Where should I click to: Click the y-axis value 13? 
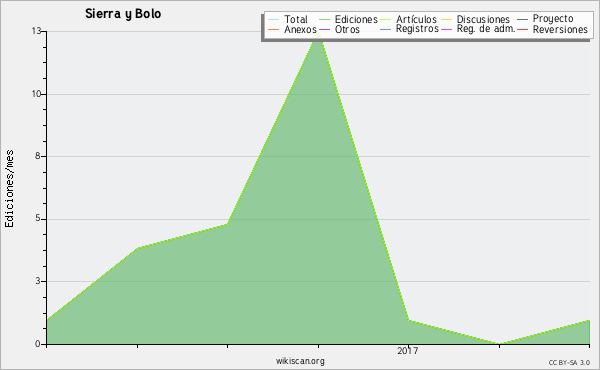[36, 31]
